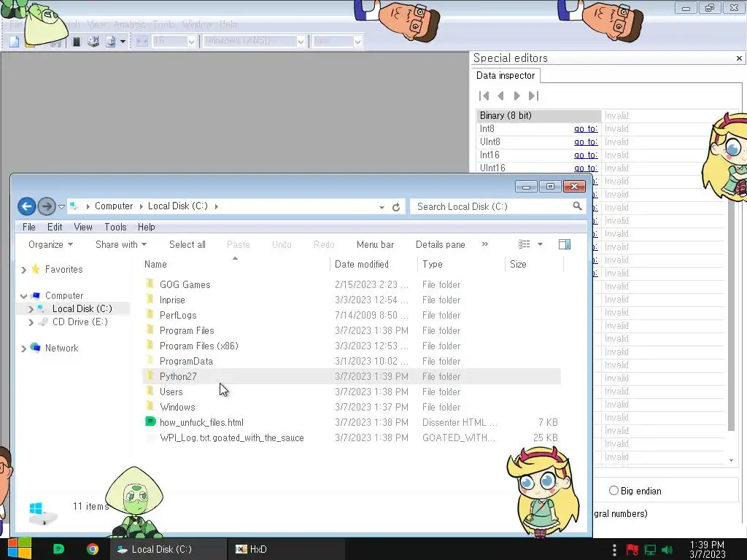Screen dimensions: 747x560
Task: Select WPI_Log.txt.goated_with_the_sauce file
Action: [231, 437]
